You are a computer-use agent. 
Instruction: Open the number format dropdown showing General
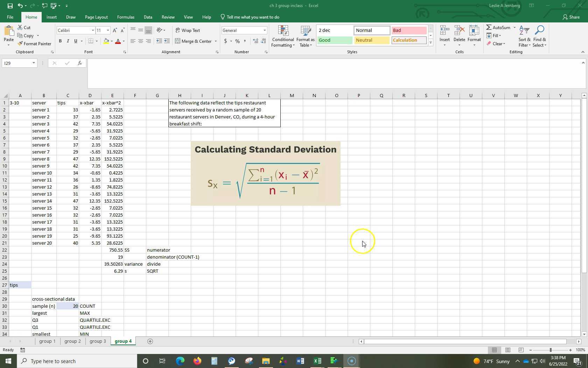[x=265, y=30]
